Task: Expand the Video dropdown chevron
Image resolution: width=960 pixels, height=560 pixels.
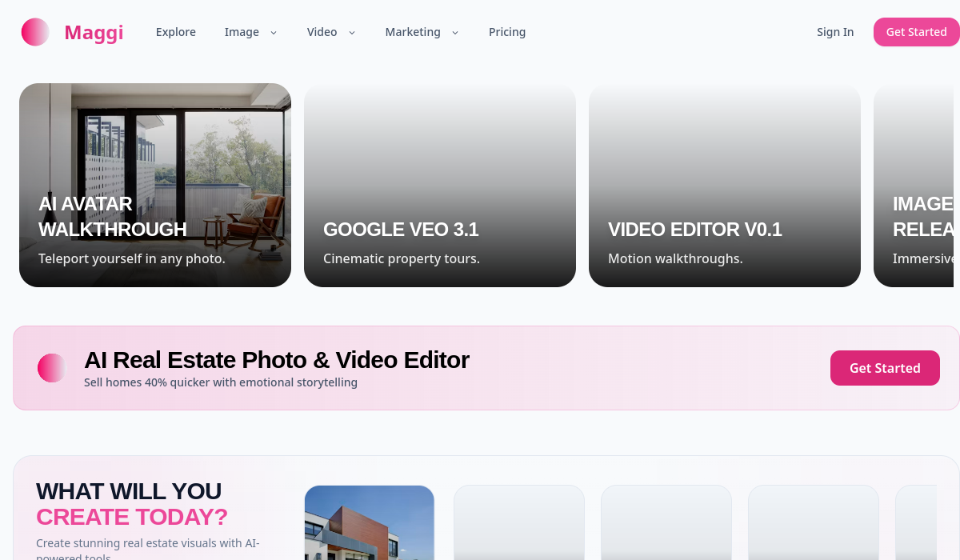Action: [x=352, y=33]
